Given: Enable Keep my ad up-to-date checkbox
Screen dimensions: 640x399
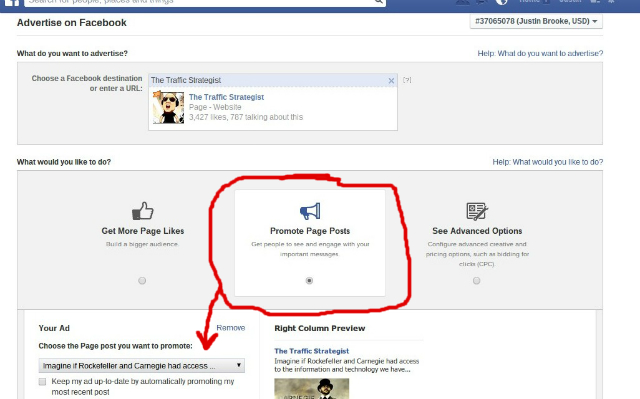Looking at the screenshot, I should pos(42,381).
